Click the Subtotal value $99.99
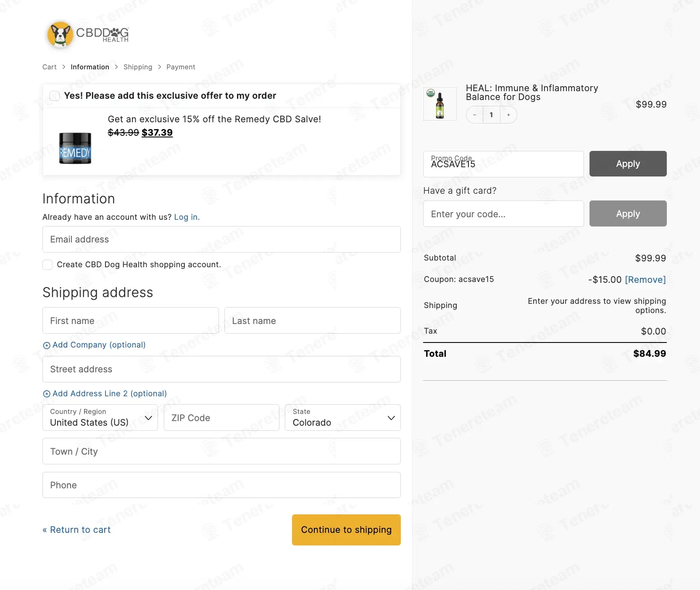This screenshot has width=700, height=590. pyautogui.click(x=650, y=258)
